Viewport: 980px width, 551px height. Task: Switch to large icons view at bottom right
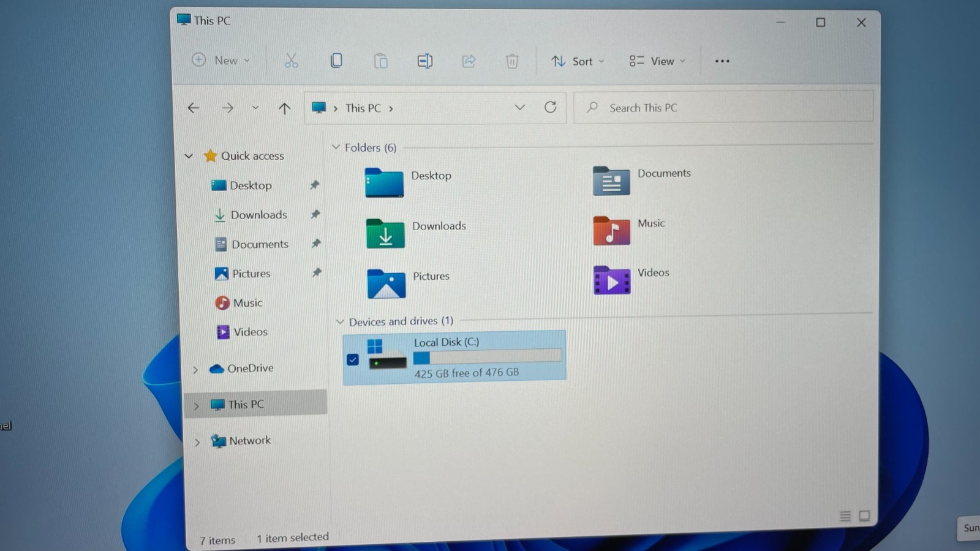point(864,515)
